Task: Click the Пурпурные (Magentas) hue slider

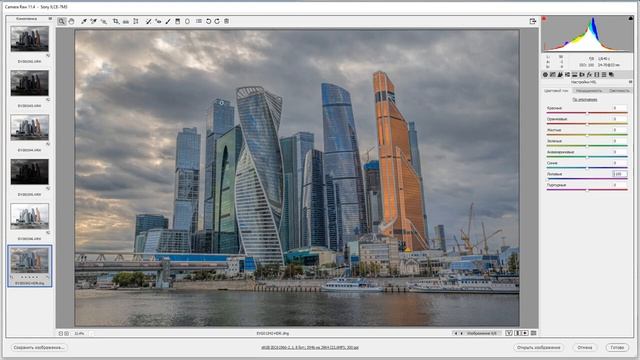Action: coord(587,190)
